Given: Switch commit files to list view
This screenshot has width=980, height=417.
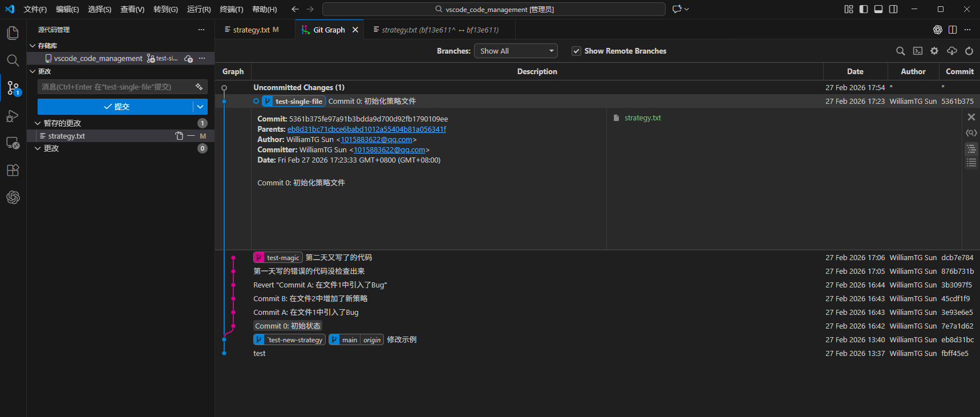Looking at the screenshot, I should tap(971, 163).
